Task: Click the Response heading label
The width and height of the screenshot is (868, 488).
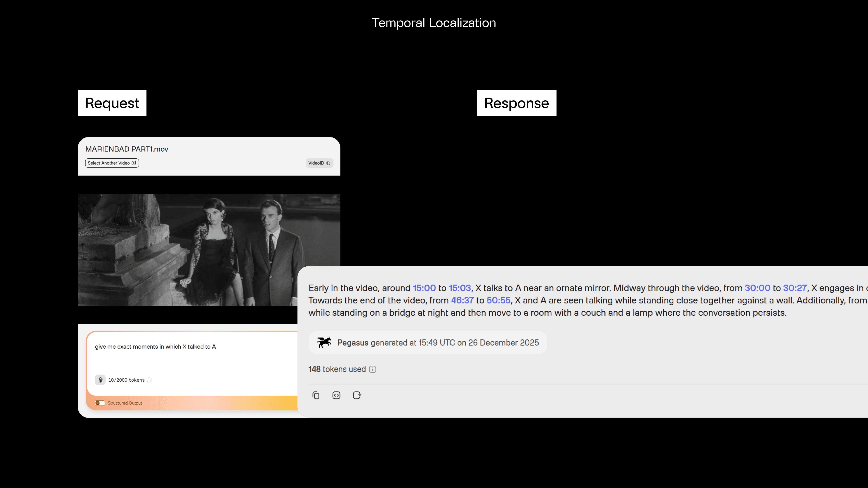Action: [516, 103]
